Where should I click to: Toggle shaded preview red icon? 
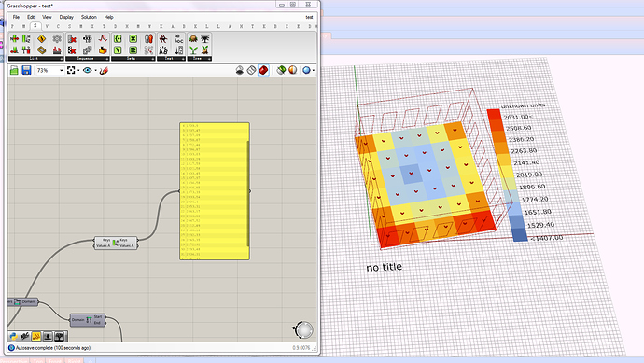pos(263,71)
